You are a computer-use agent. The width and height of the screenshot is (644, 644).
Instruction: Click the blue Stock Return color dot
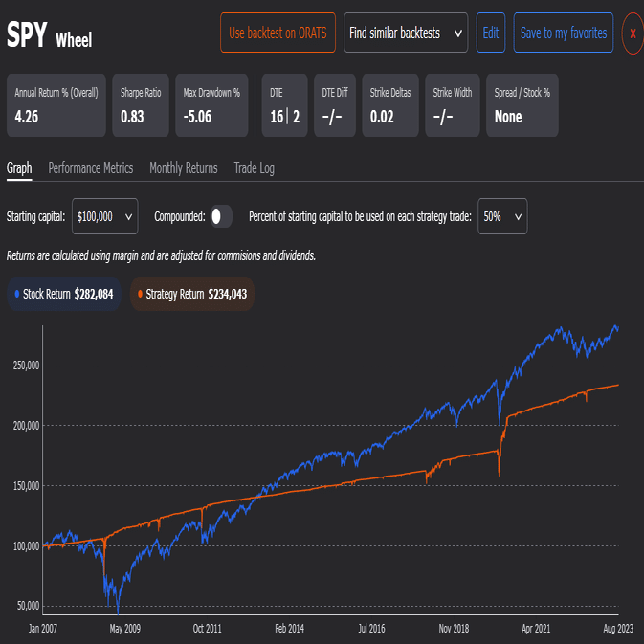click(x=16, y=294)
